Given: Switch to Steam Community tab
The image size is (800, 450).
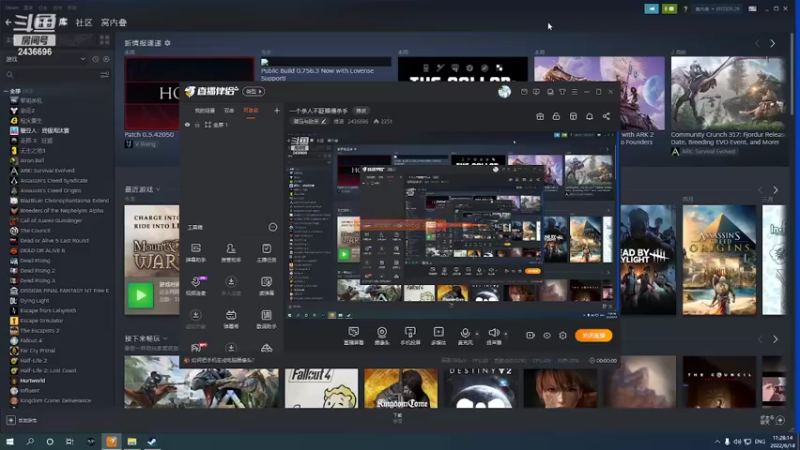Looking at the screenshot, I should point(84,22).
